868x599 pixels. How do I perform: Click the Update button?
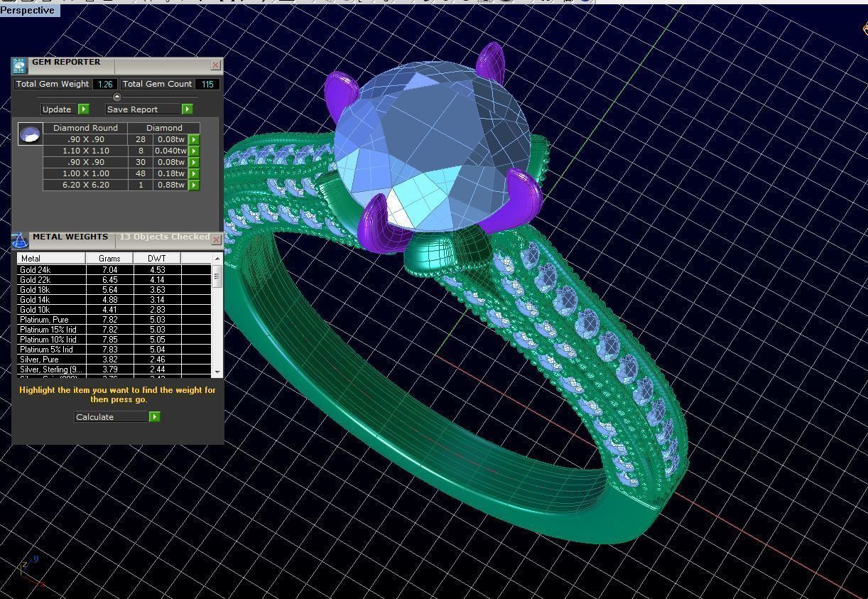pyautogui.click(x=60, y=109)
